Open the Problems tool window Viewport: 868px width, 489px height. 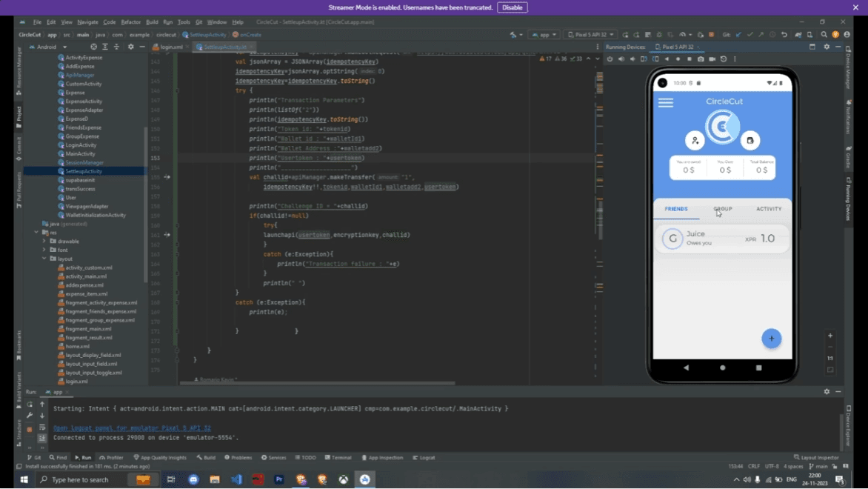coord(238,458)
